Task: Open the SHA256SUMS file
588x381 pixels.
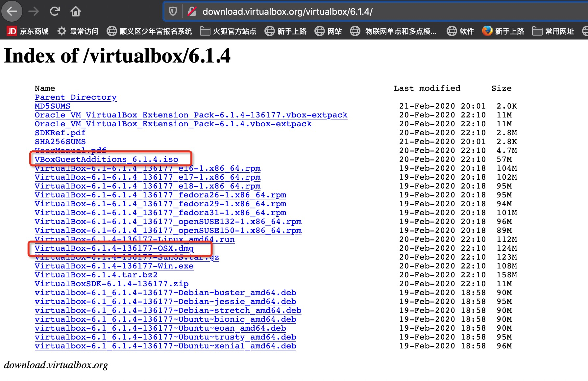Action: pyautogui.click(x=60, y=142)
